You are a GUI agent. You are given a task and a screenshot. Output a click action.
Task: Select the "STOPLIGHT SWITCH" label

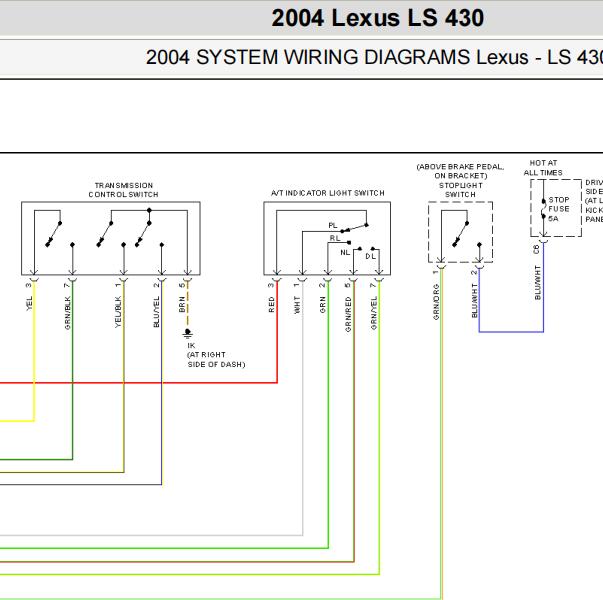coord(460,190)
